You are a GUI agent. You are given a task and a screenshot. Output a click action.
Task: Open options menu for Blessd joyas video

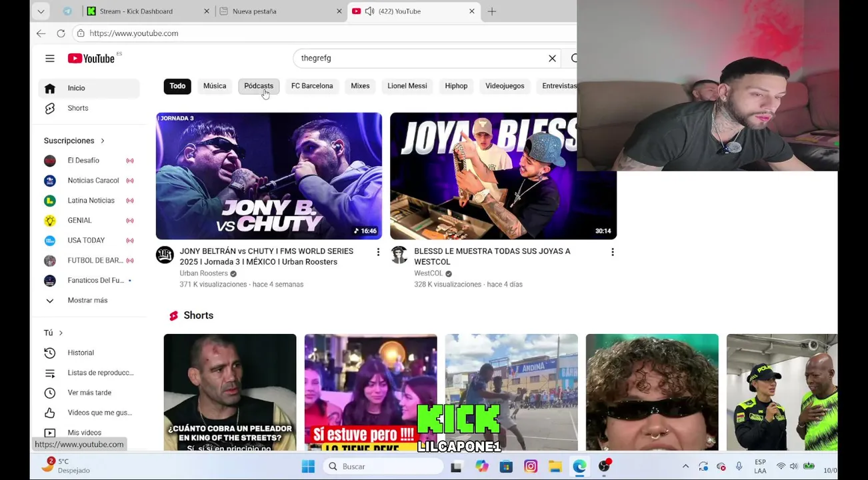coord(612,252)
